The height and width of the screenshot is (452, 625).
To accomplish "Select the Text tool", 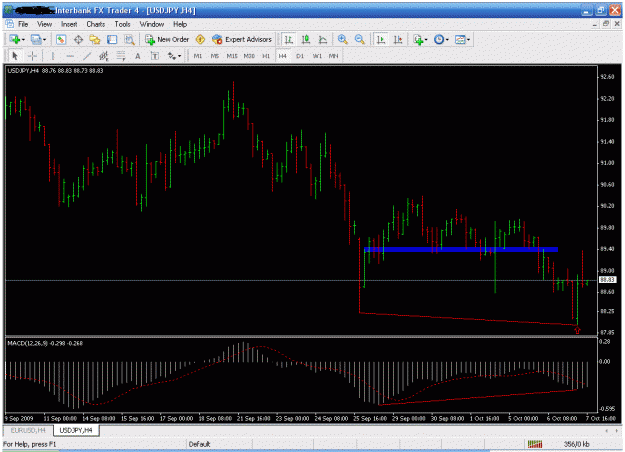I will 138,56.
